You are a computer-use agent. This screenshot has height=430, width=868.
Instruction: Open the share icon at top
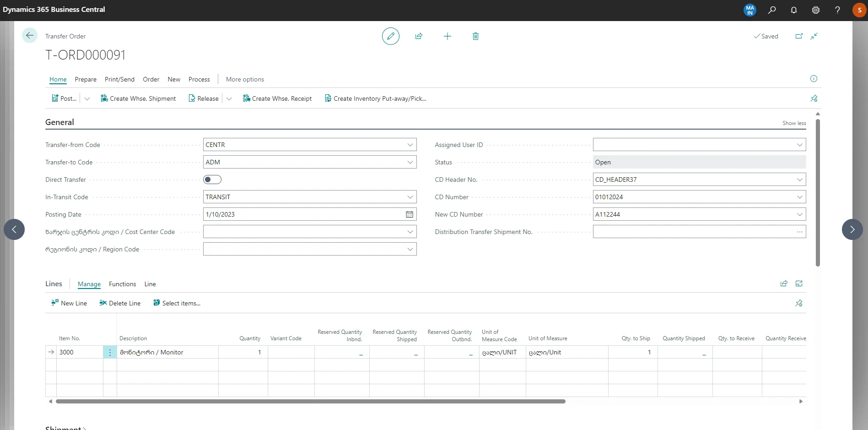pyautogui.click(x=419, y=36)
